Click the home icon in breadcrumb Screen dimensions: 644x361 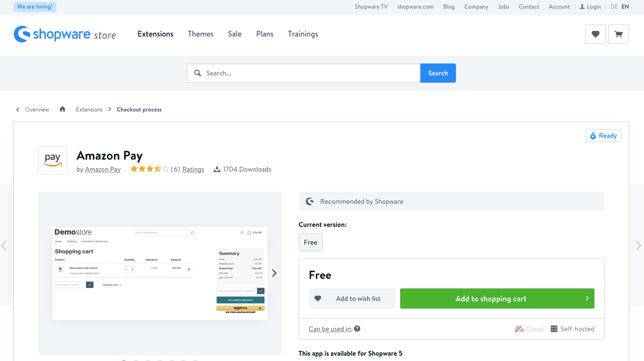[63, 110]
